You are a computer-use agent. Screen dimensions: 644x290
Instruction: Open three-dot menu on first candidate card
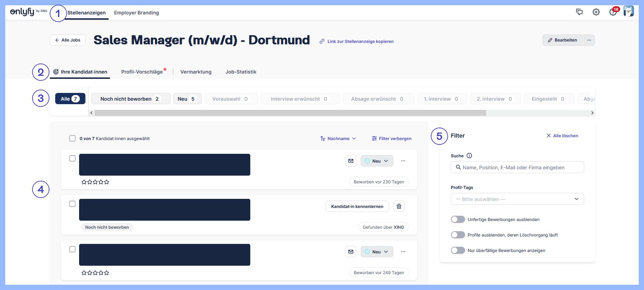tap(403, 161)
